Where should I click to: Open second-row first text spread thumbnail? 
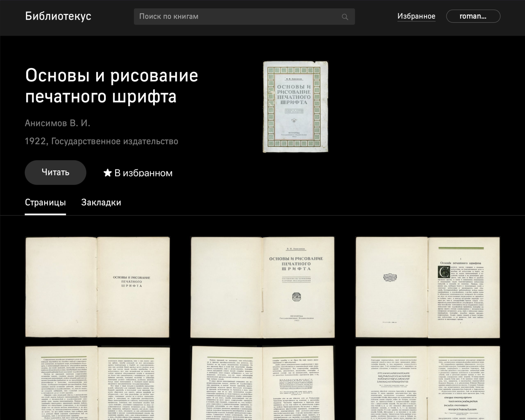[97, 383]
